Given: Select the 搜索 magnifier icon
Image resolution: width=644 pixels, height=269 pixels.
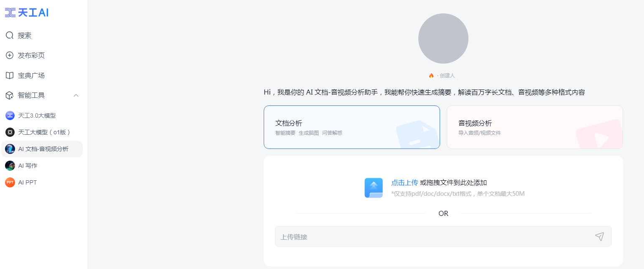Looking at the screenshot, I should [x=10, y=35].
